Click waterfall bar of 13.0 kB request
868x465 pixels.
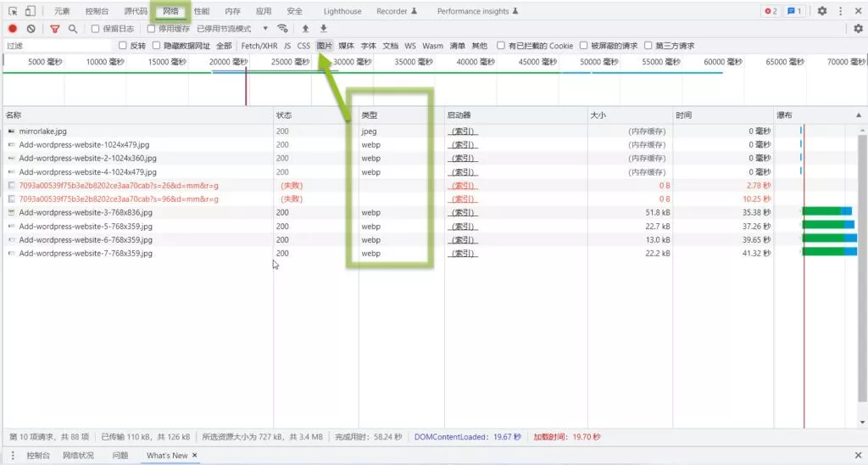coord(829,238)
